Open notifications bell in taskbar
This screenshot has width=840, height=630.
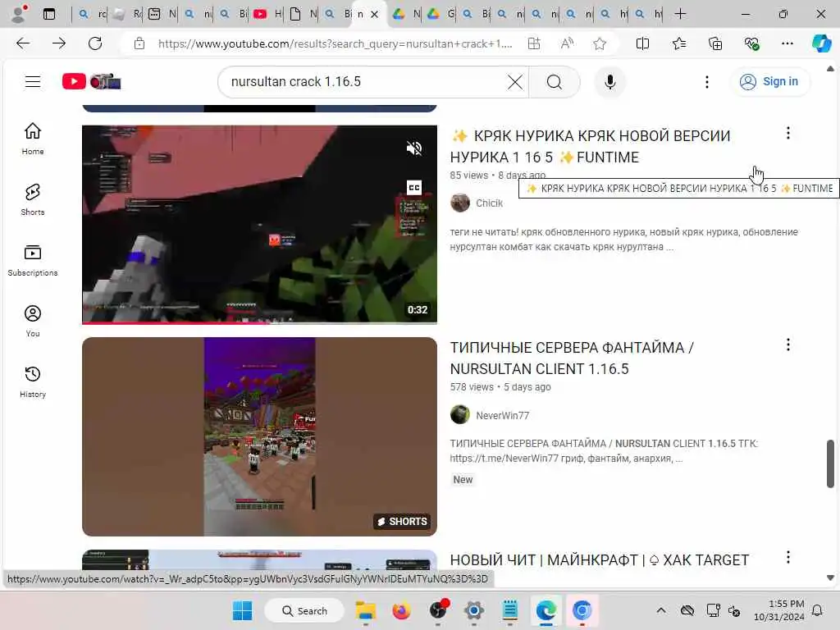click(818, 610)
